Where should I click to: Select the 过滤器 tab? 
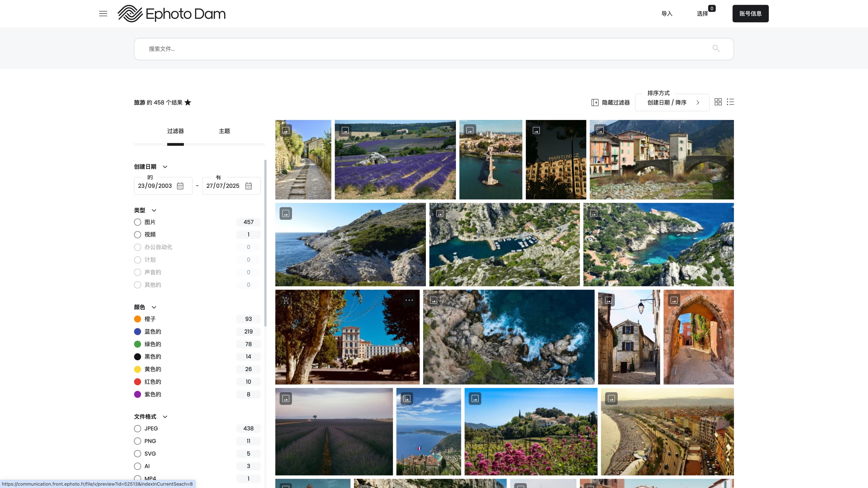coord(175,131)
